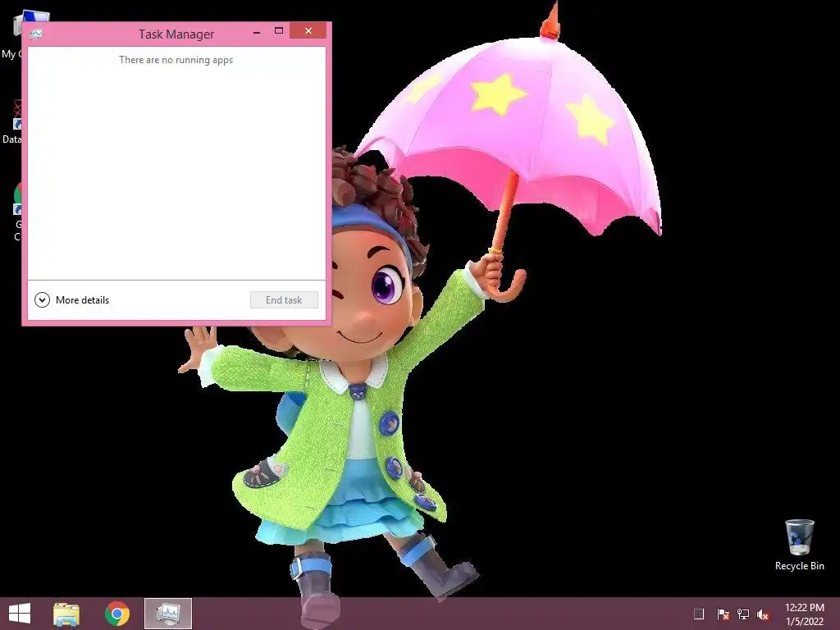Click the Action Center flag tray icon
This screenshot has height=630, width=840.
pyautogui.click(x=723, y=614)
